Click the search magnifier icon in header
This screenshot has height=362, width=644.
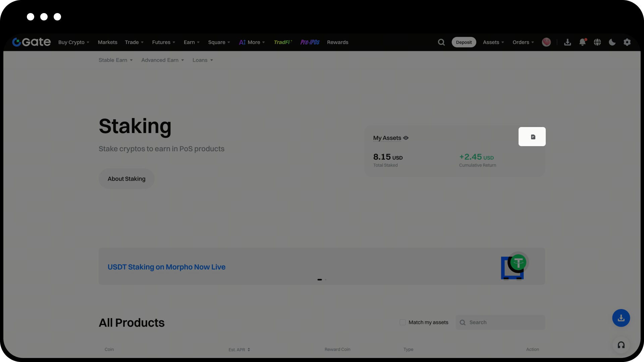click(x=441, y=42)
